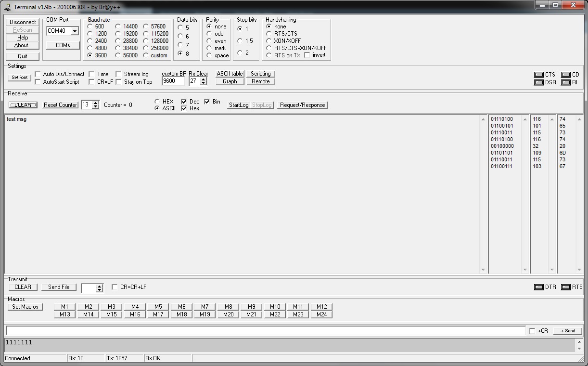Click the StartLog button
The image size is (588, 366).
click(x=239, y=105)
